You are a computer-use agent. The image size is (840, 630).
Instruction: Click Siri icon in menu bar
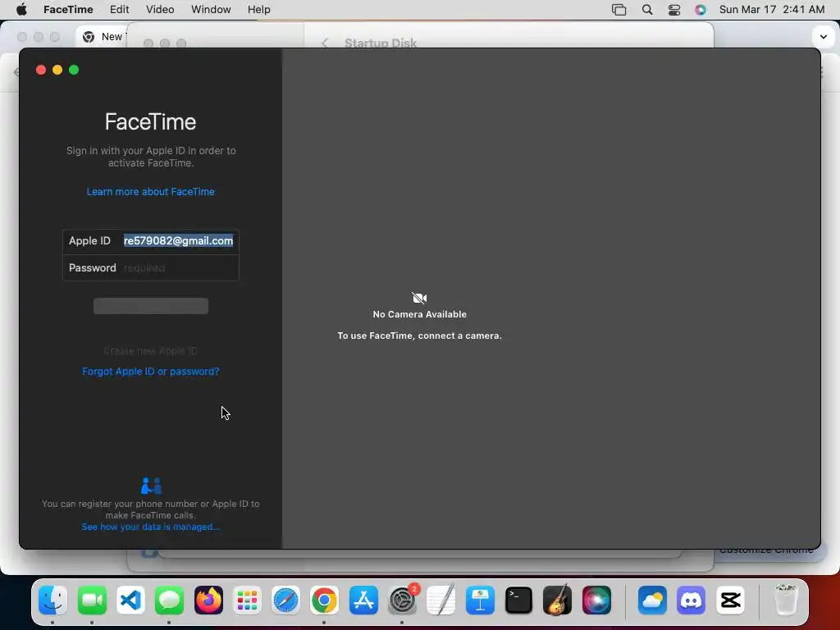tap(701, 10)
